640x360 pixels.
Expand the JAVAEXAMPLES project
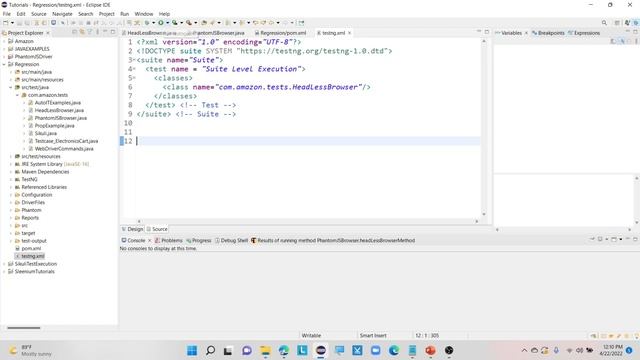click(x=4, y=49)
